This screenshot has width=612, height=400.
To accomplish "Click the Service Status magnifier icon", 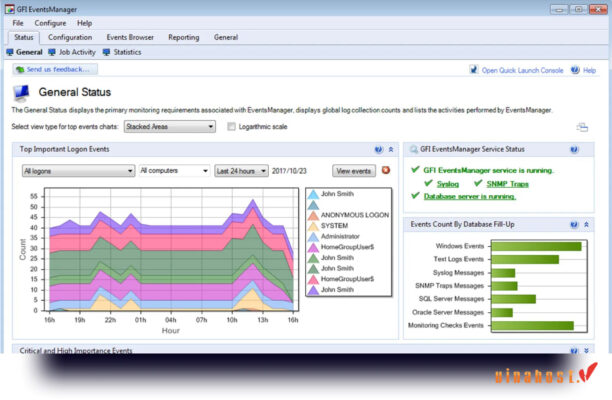I will (413, 149).
